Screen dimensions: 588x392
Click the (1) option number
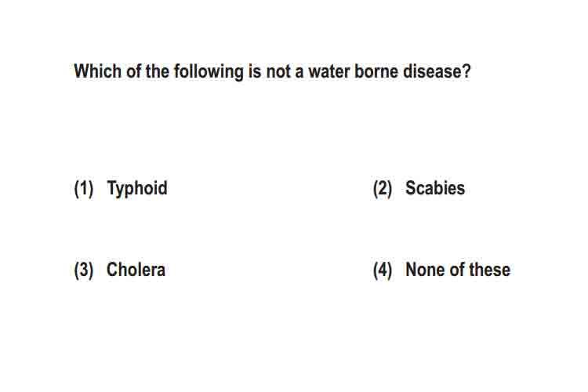pos(84,188)
